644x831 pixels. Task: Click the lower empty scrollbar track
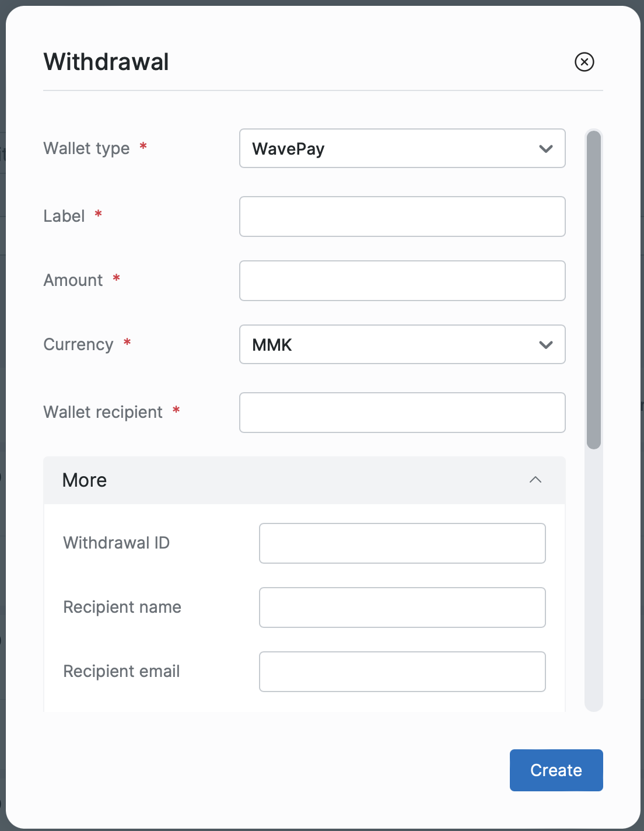tap(594, 584)
